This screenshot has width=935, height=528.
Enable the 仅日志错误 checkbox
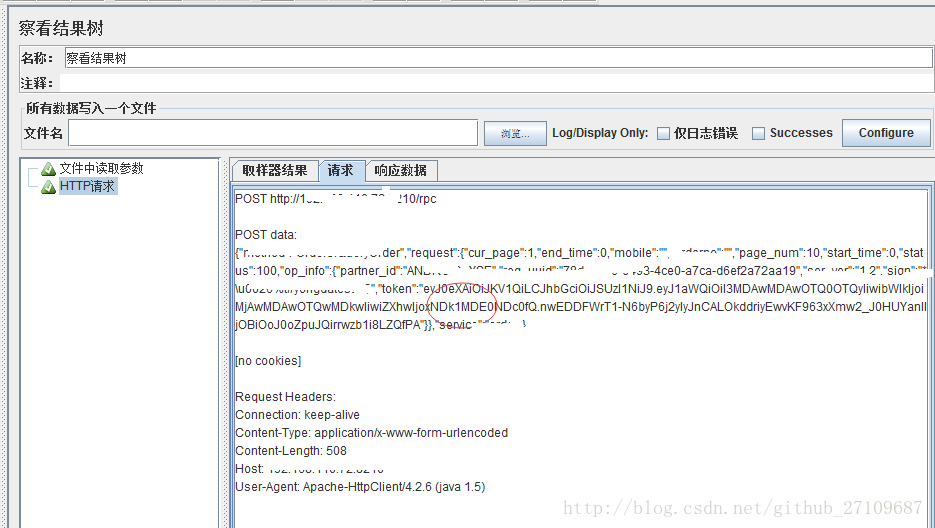pos(663,133)
